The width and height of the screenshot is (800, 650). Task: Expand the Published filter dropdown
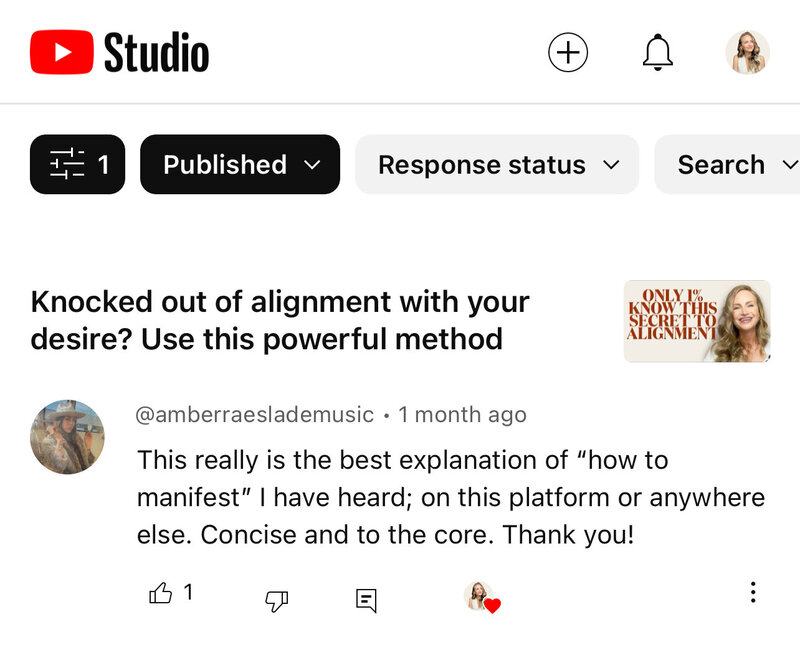coord(240,164)
